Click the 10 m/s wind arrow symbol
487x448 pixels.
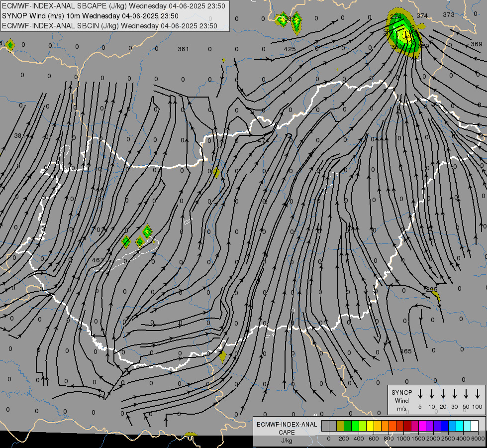432,394
